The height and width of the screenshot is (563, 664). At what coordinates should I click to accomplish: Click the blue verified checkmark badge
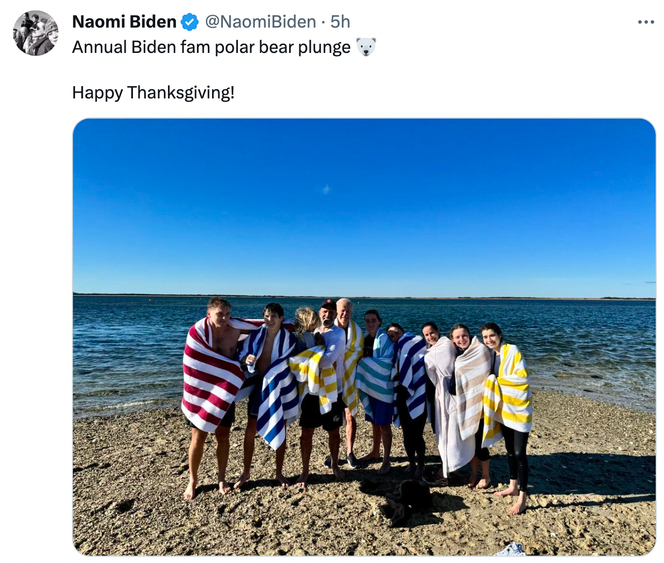(190, 22)
